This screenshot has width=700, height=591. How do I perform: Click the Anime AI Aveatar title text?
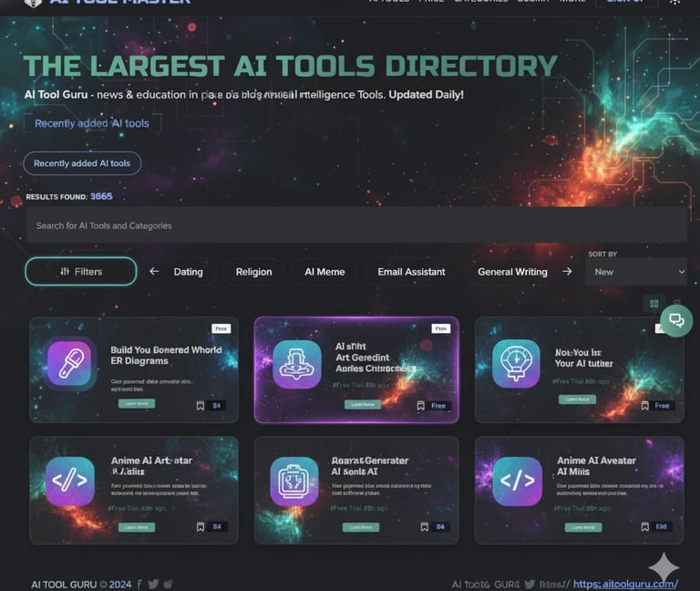coord(596,465)
